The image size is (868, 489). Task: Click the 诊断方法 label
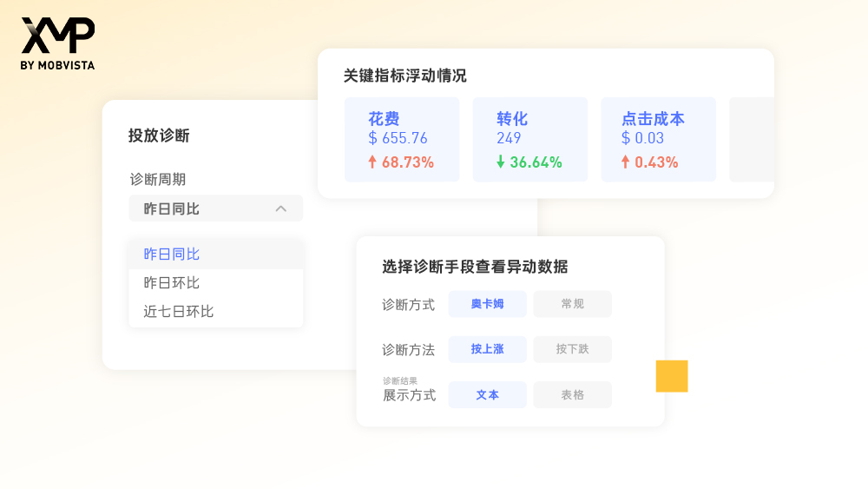(x=408, y=350)
